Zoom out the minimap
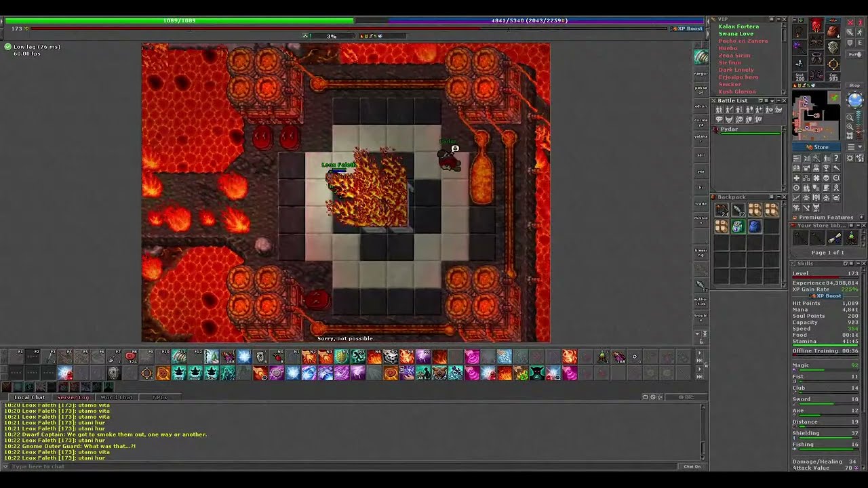 tap(850, 117)
